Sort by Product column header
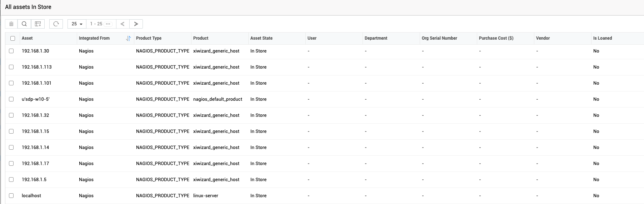 click(x=201, y=38)
